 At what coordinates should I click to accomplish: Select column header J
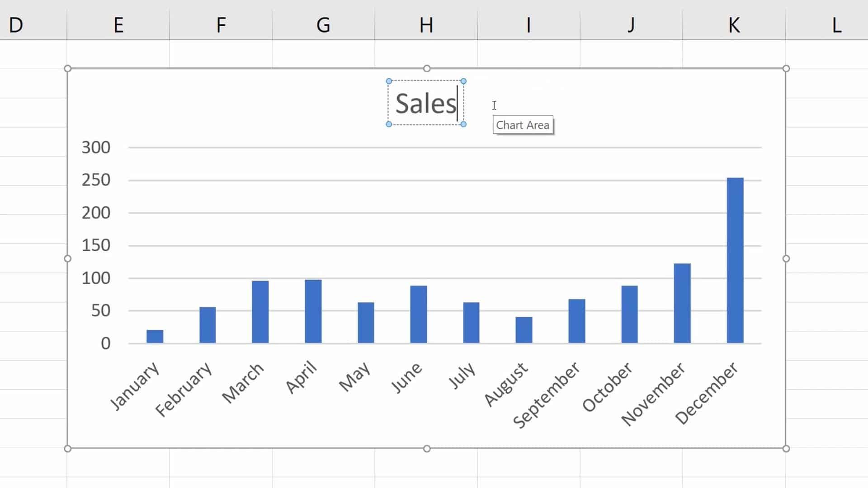631,24
